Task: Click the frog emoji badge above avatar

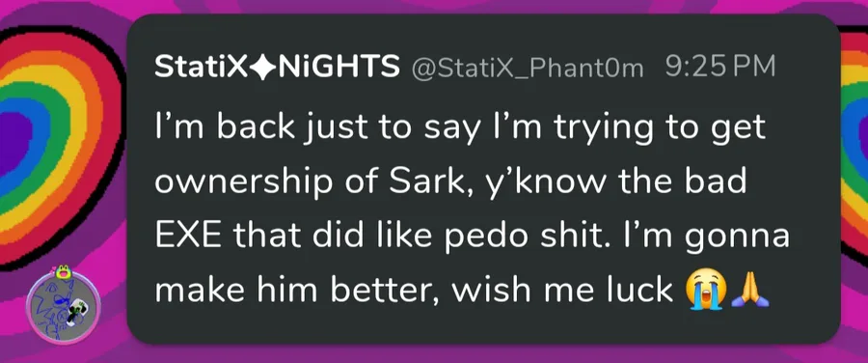Action: coord(63,272)
